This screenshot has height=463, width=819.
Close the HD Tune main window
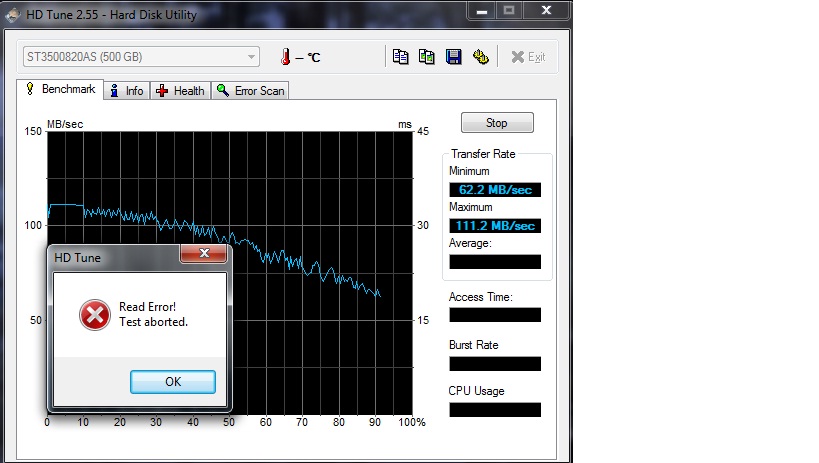coord(546,10)
